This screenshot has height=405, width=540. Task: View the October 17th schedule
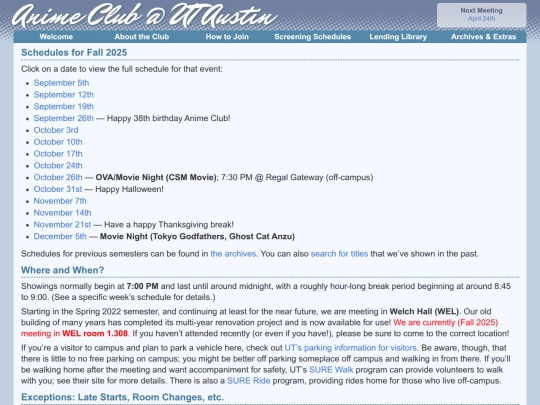pos(58,154)
